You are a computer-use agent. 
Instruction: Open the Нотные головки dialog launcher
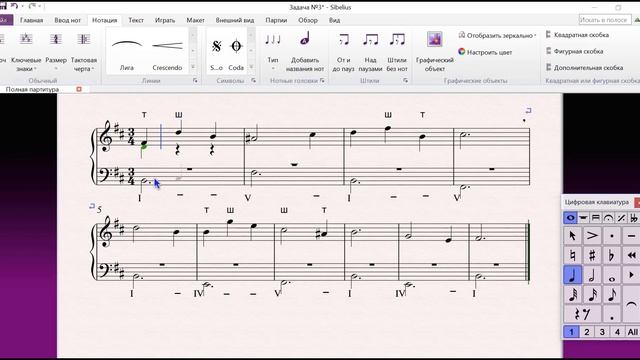point(322,81)
